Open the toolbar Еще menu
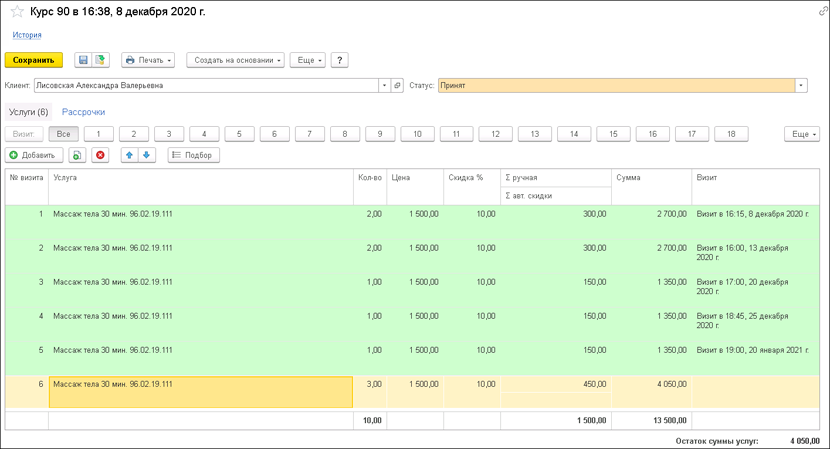Image resolution: width=830 pixels, height=449 pixels. click(x=308, y=60)
